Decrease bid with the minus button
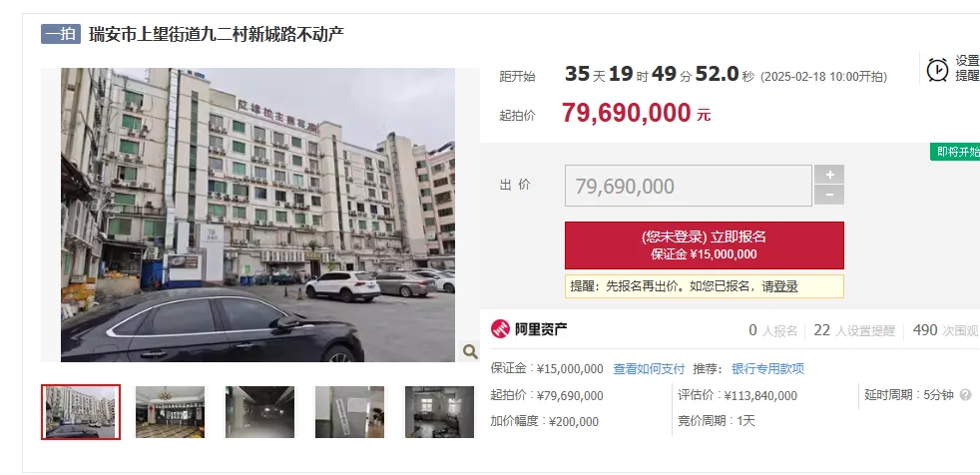 click(829, 195)
